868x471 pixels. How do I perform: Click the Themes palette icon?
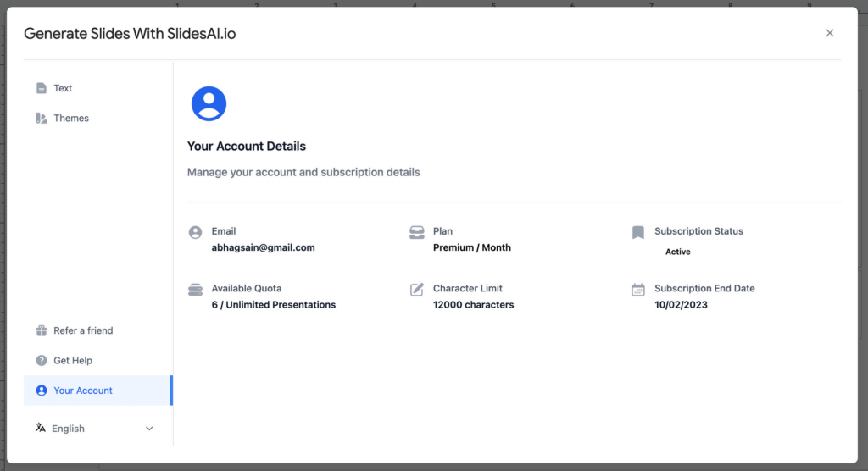[42, 118]
